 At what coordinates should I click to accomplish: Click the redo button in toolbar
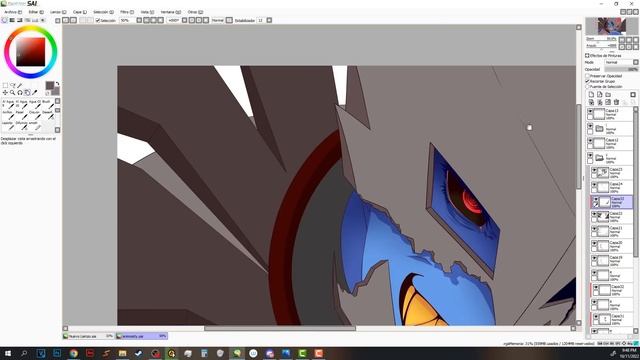(x=73, y=20)
